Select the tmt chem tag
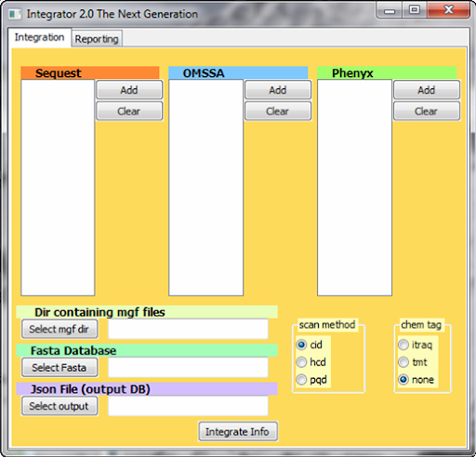 (413, 362)
